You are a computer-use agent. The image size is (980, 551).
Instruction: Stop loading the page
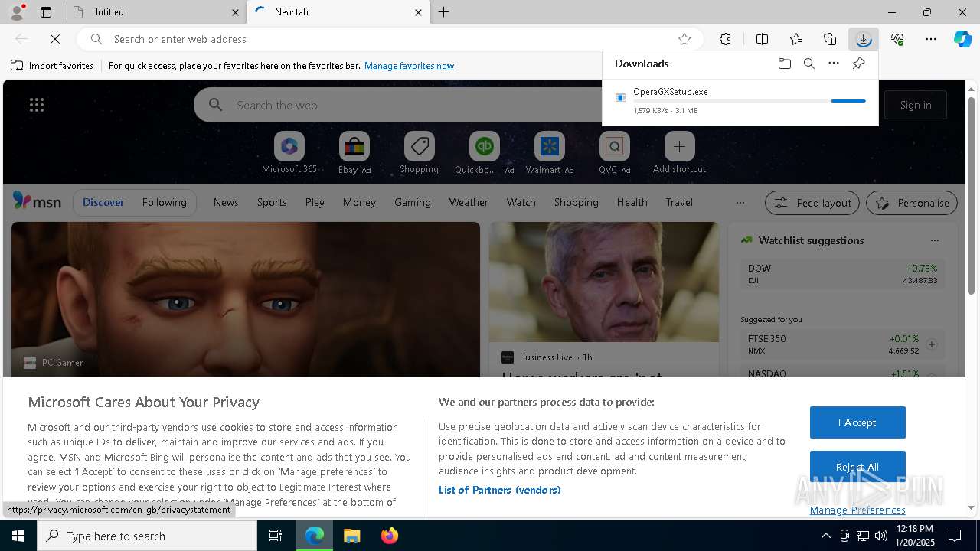pyautogui.click(x=55, y=39)
